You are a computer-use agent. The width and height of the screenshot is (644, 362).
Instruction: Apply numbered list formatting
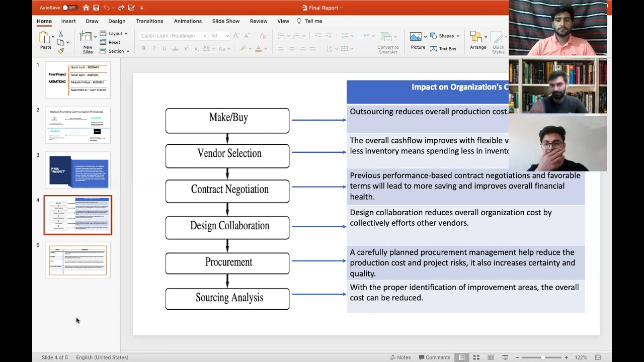coord(297,36)
